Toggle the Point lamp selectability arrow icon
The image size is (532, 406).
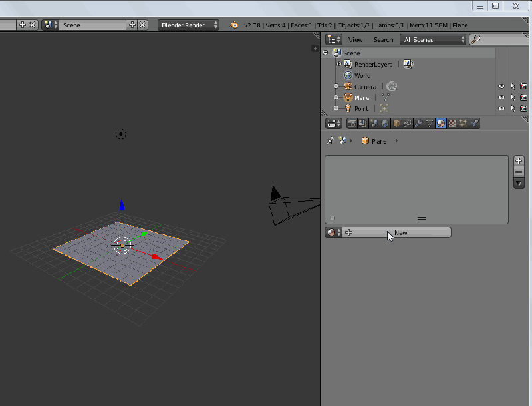511,108
